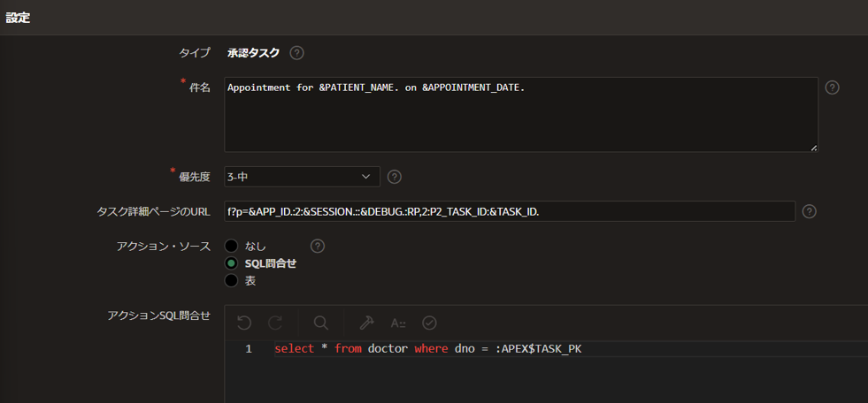
Task: Click the 件名 textarea resize grip
Action: point(814,148)
